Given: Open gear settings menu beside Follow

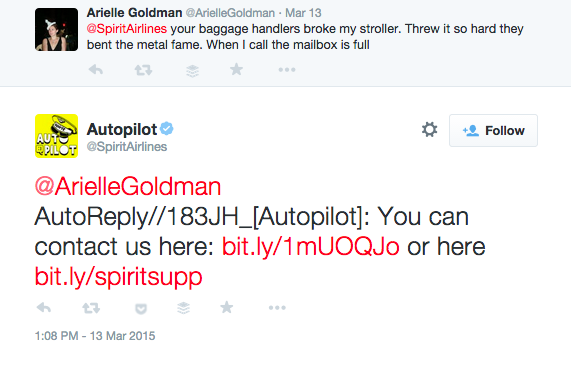Looking at the screenshot, I should tap(429, 130).
